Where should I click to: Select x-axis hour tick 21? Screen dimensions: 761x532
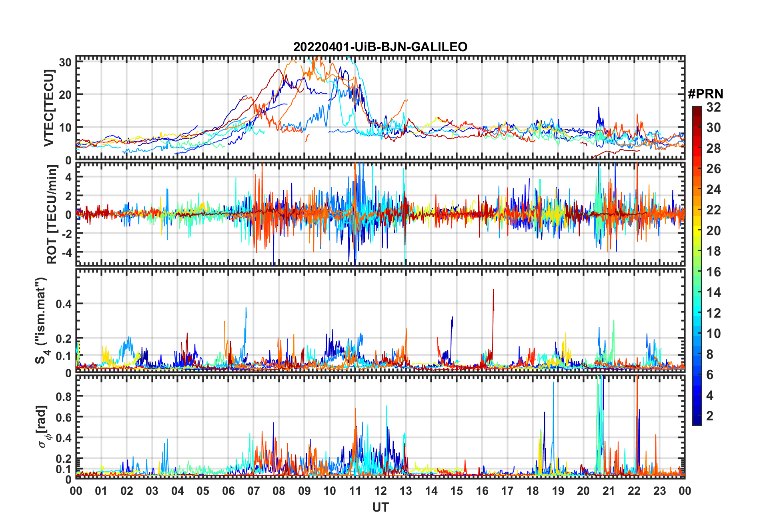pyautogui.click(x=609, y=491)
